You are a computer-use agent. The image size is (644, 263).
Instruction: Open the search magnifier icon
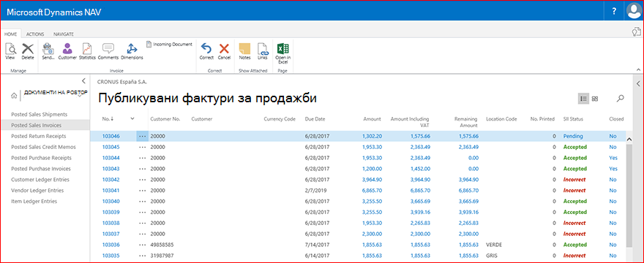620,99
